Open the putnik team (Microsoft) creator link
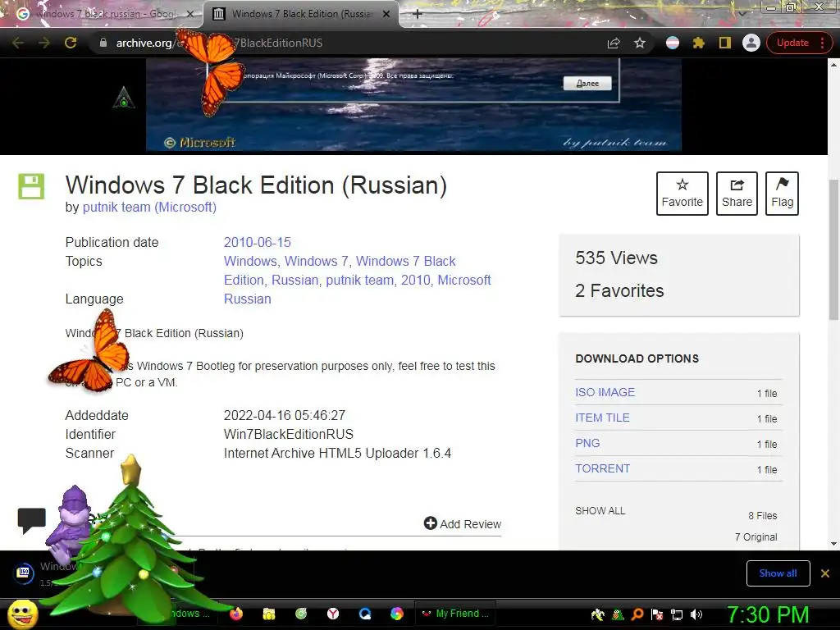The width and height of the screenshot is (840, 630). click(x=149, y=208)
